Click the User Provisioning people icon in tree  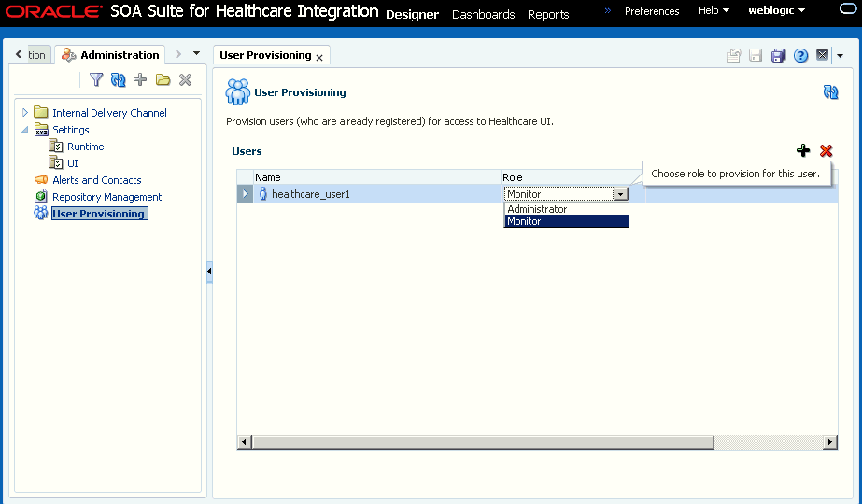[41, 213]
